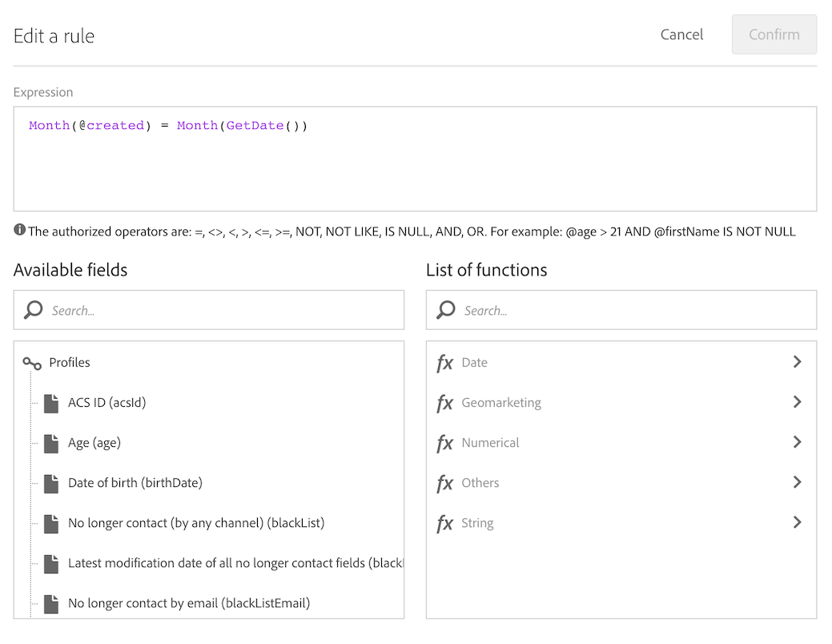Viewport: 832px width, 644px height.
Task: Open the Numerical function category
Action: [490, 443]
